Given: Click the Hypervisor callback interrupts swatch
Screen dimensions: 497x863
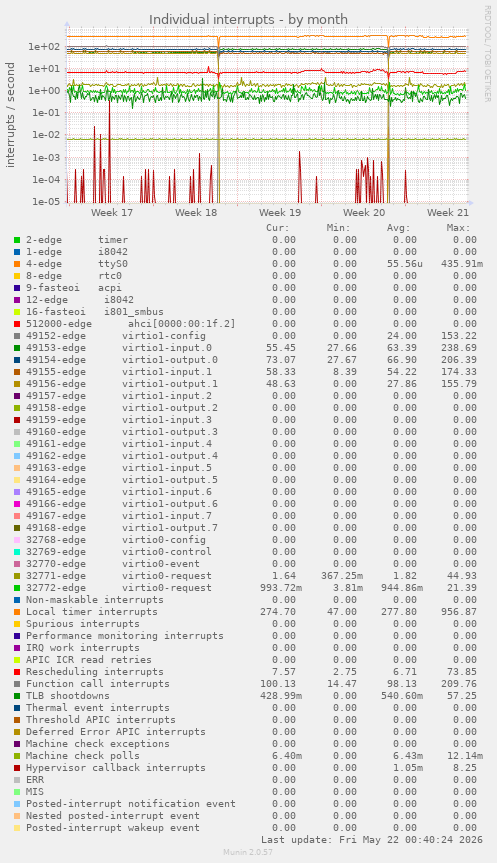Looking at the screenshot, I should [x=17, y=768].
